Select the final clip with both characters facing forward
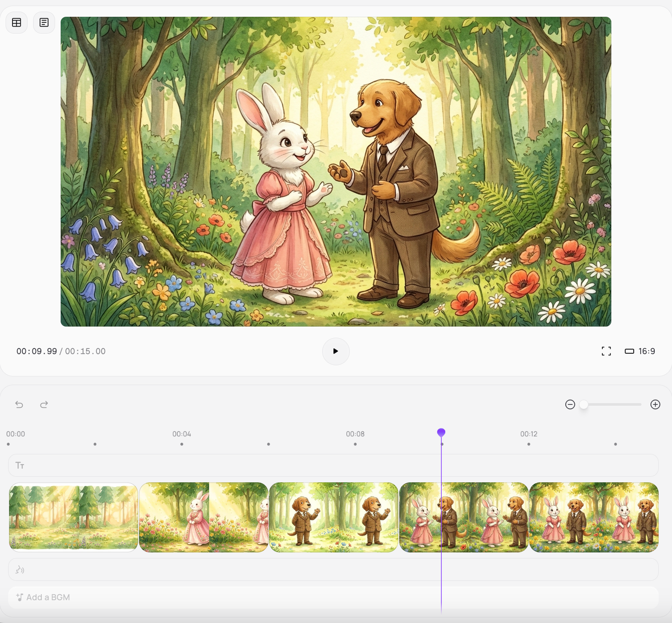The image size is (672, 623). (594, 517)
